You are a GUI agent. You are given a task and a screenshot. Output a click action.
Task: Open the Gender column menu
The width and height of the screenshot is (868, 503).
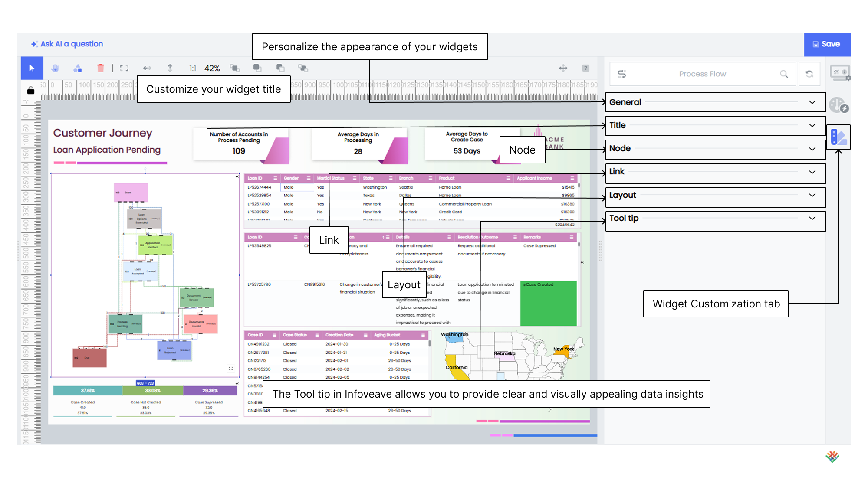[x=309, y=178]
